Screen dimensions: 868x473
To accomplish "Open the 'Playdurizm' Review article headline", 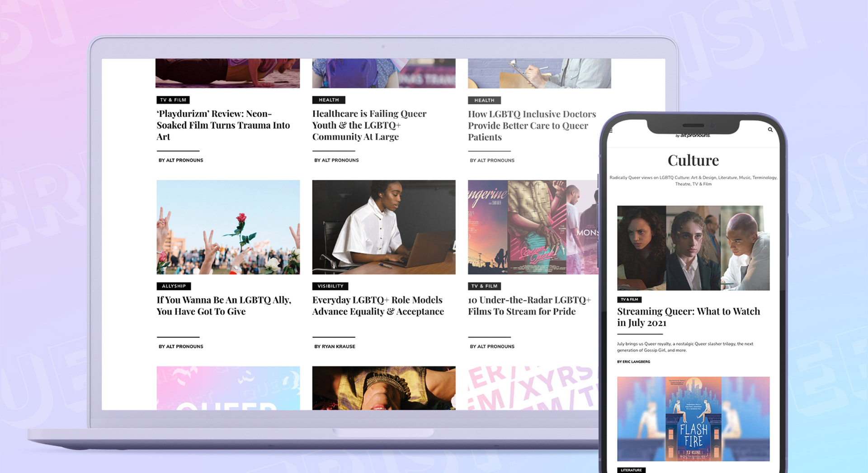I will point(223,125).
